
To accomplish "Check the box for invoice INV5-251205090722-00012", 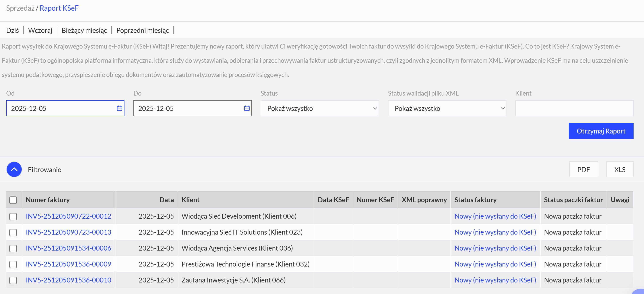I will pos(13,216).
